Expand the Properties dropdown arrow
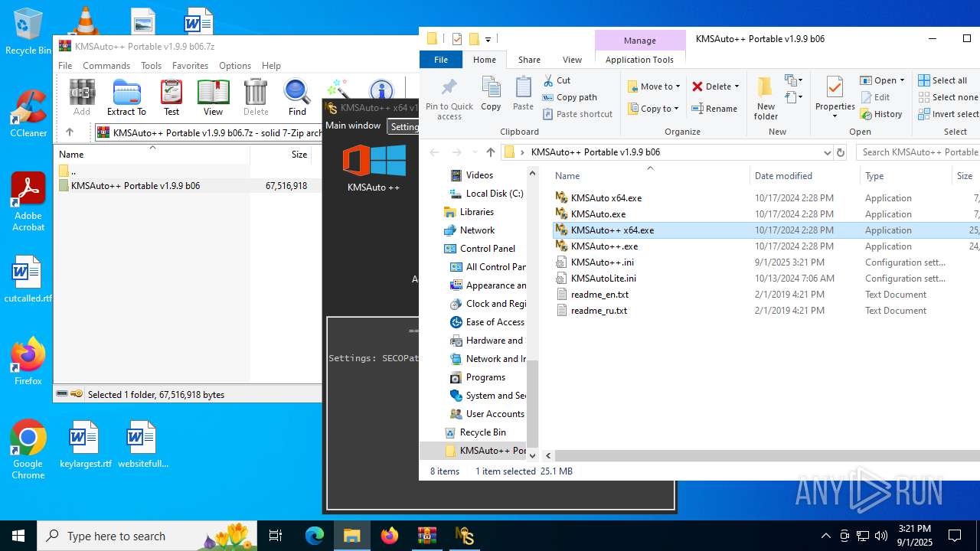Image resolution: width=980 pixels, height=551 pixels. [835, 116]
